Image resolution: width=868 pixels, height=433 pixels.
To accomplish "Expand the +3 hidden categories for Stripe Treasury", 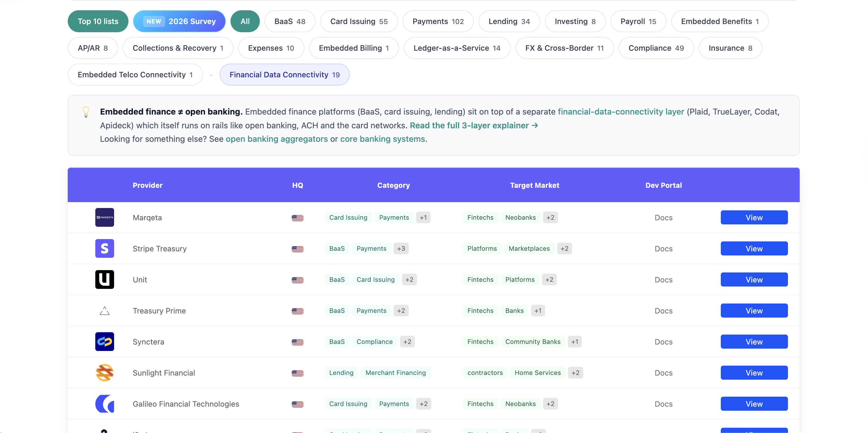I will coord(401,248).
